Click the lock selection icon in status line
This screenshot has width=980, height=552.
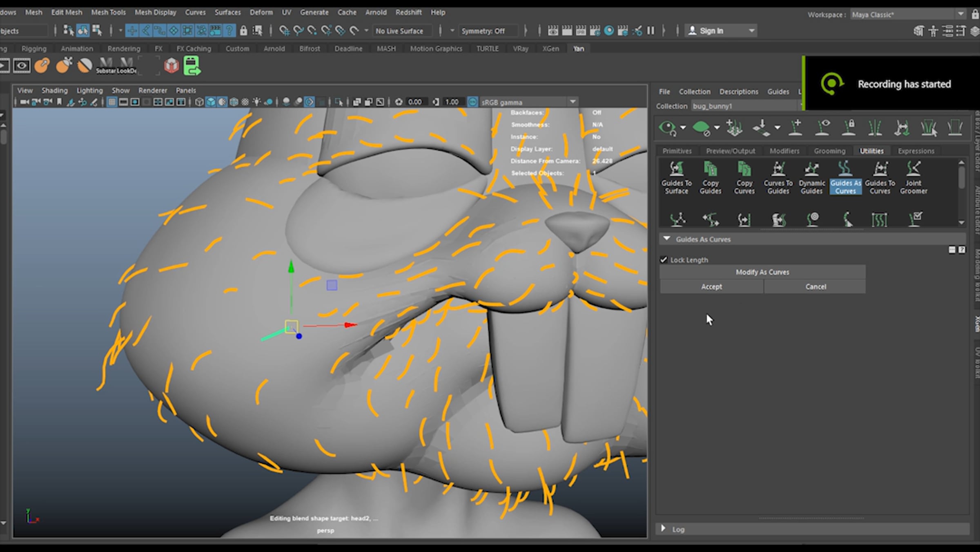click(243, 31)
